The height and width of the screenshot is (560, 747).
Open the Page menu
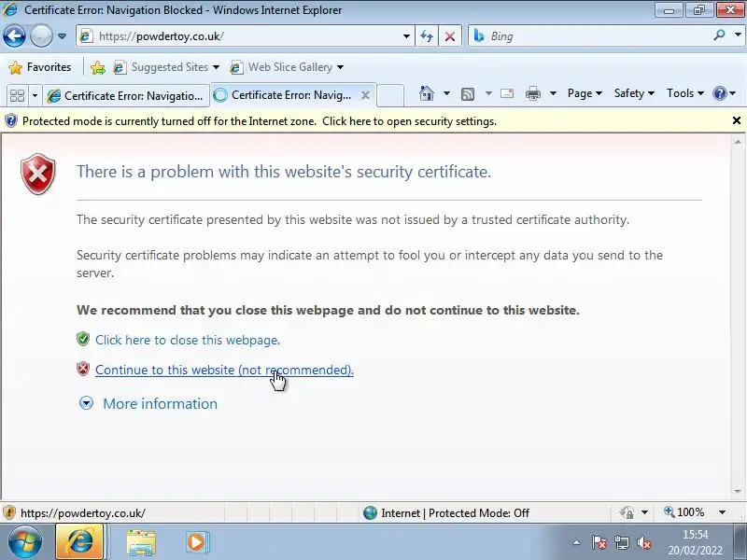[585, 93]
